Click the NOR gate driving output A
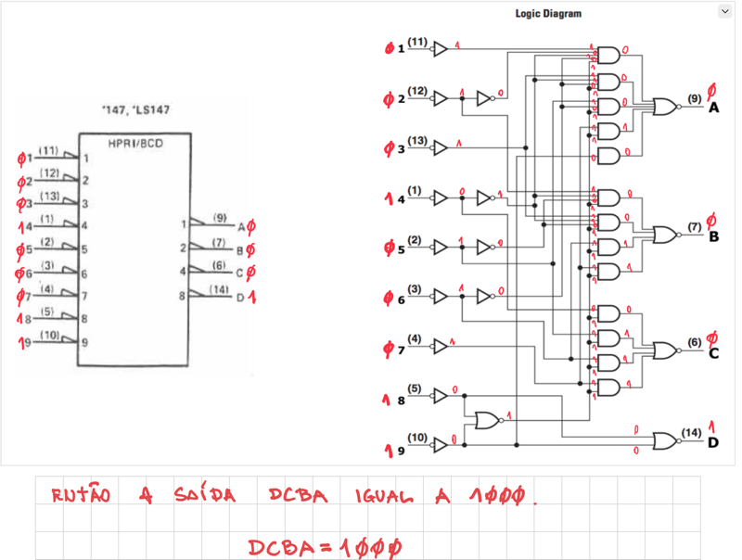The width and height of the screenshot is (742, 560). (x=665, y=107)
